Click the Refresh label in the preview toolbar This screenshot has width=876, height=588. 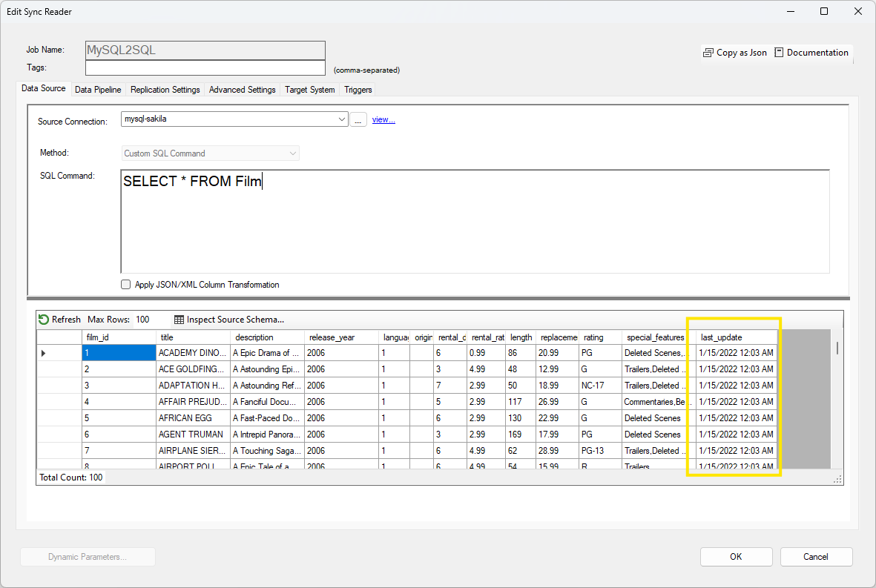coord(66,320)
